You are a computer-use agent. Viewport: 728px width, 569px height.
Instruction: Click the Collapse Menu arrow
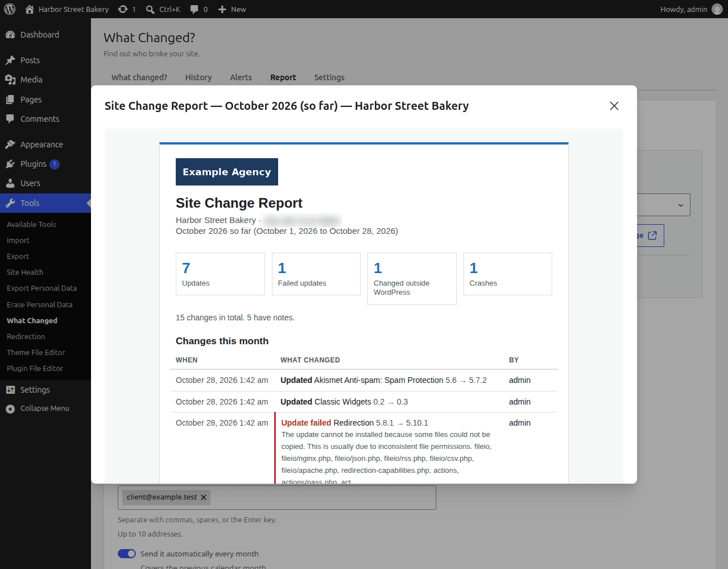[x=10, y=409]
